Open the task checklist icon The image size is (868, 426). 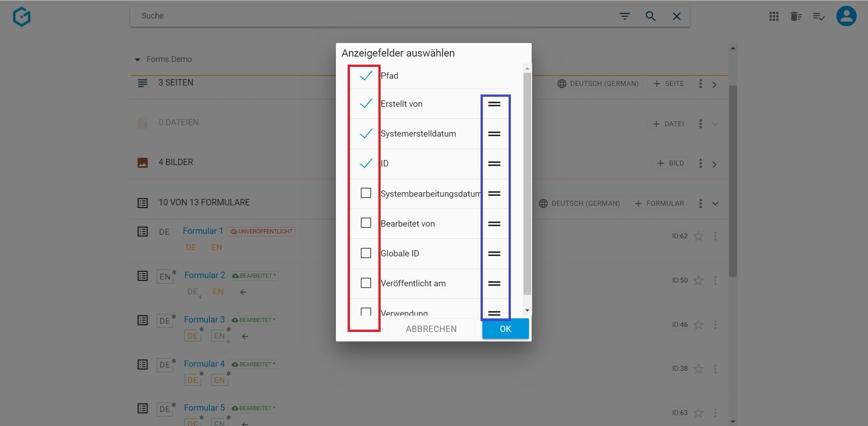(819, 17)
